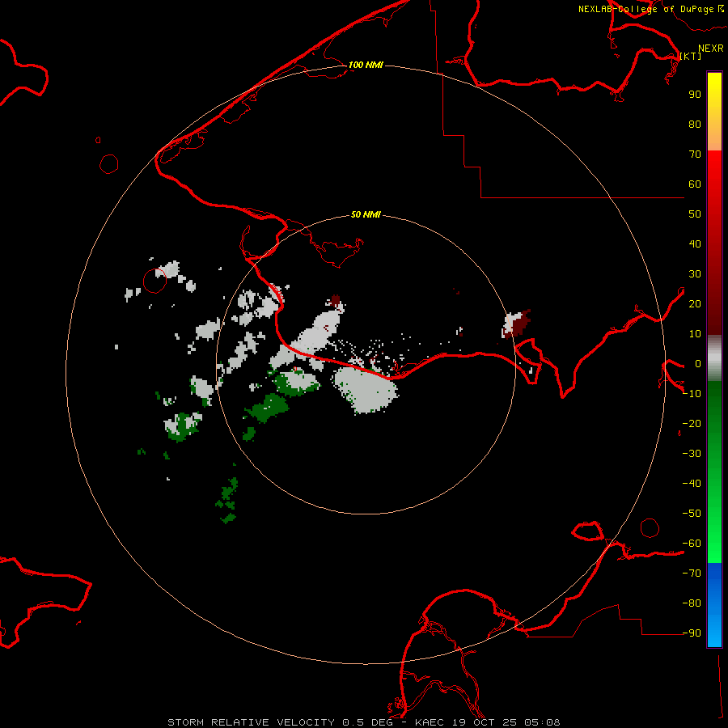Screen dimensions: 728x728
Task: Click the -80 value on the velocity scale
Action: click(692, 603)
